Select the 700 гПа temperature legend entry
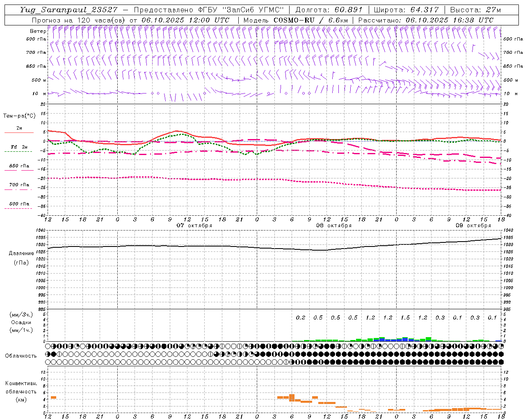The width and height of the screenshot is (525, 420). [x=19, y=185]
